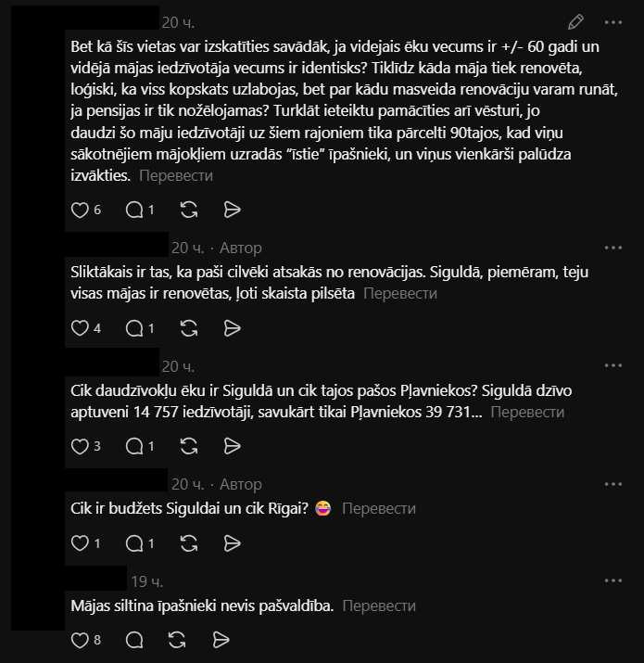The image size is (644, 663).
Task: Open three-dot menu on the Pļavniekos comment
Action: 613,365
